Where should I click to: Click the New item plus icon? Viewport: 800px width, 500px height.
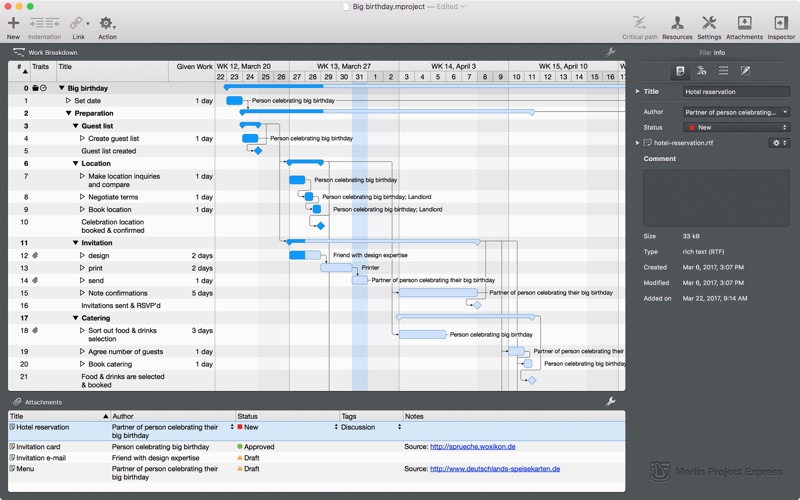click(13, 23)
